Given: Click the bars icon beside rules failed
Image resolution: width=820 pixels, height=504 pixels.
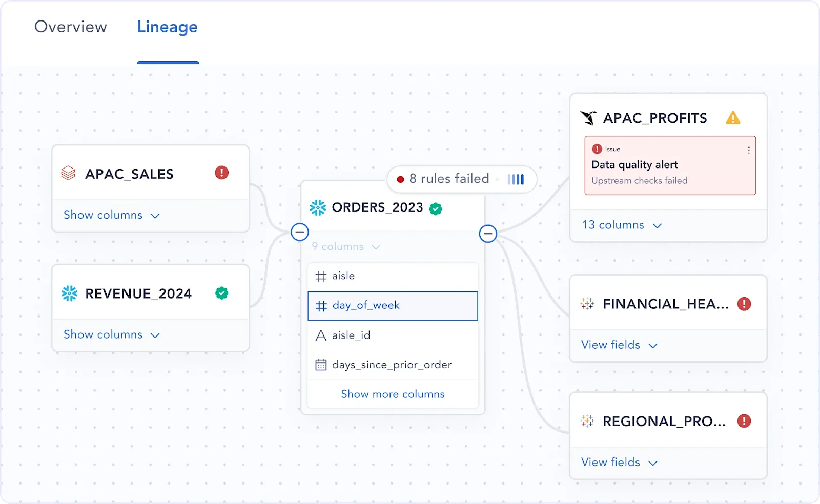Looking at the screenshot, I should (516, 179).
